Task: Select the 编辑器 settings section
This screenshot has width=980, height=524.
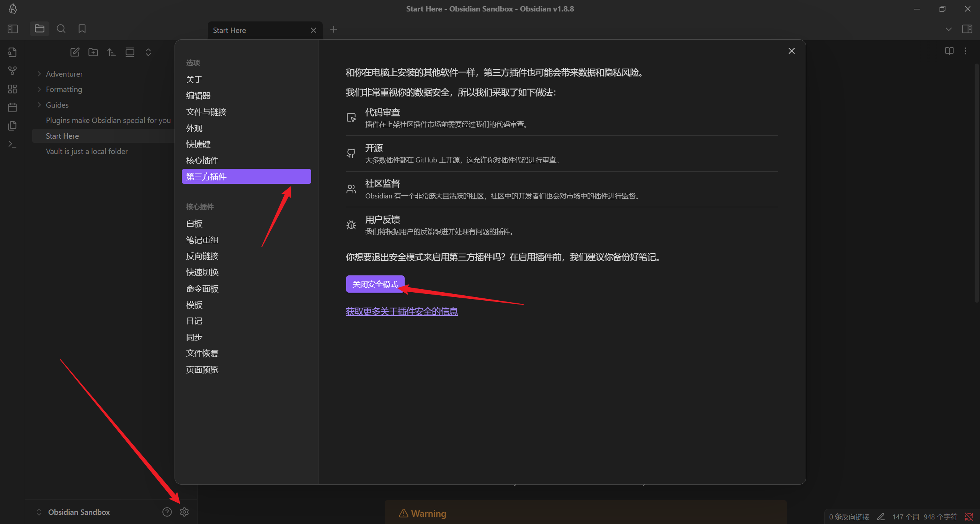Action: 246,96
